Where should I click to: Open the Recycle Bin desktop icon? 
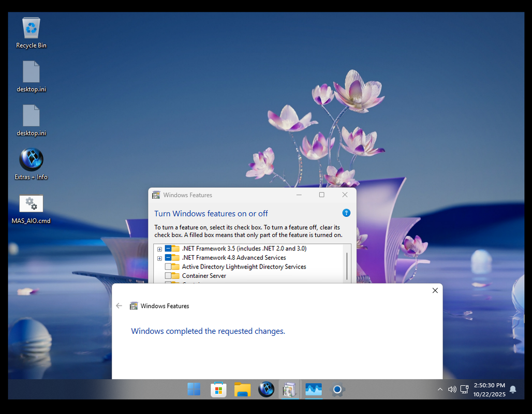[x=31, y=33]
